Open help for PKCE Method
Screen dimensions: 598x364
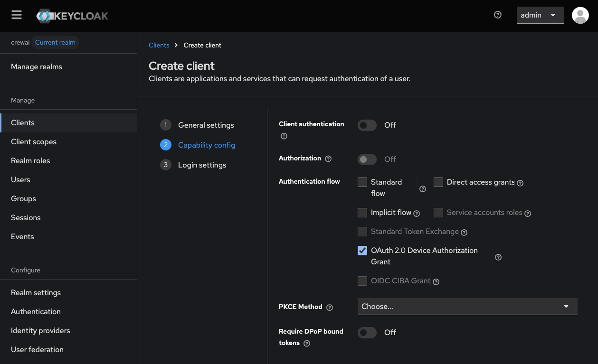point(329,307)
